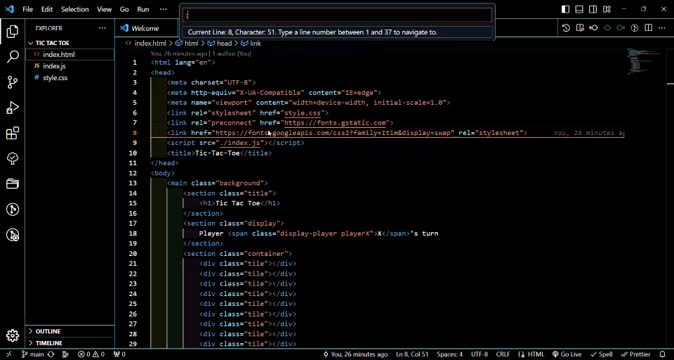Click Ln 8, Col 51 position indicator
The height and width of the screenshot is (360, 674).
click(x=412, y=354)
